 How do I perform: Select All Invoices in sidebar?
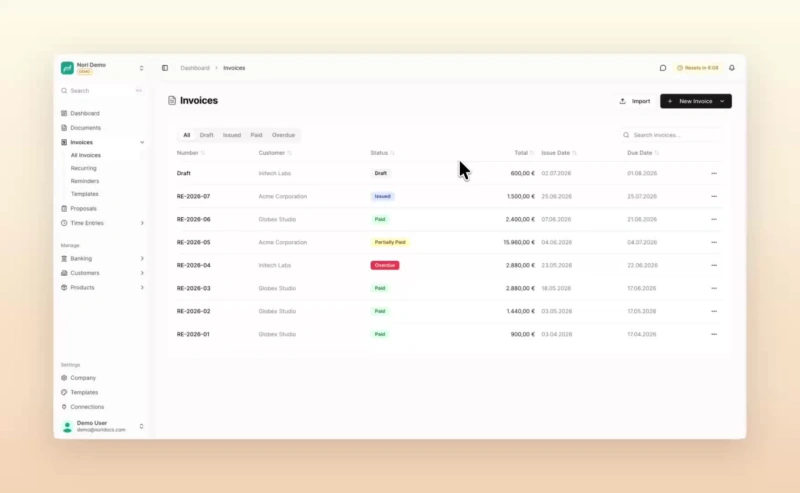coord(86,155)
